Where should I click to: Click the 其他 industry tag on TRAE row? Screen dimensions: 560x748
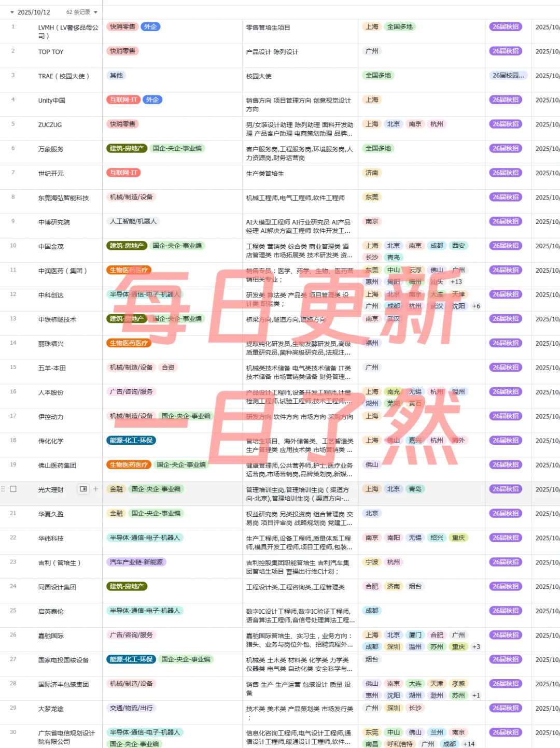click(x=116, y=75)
